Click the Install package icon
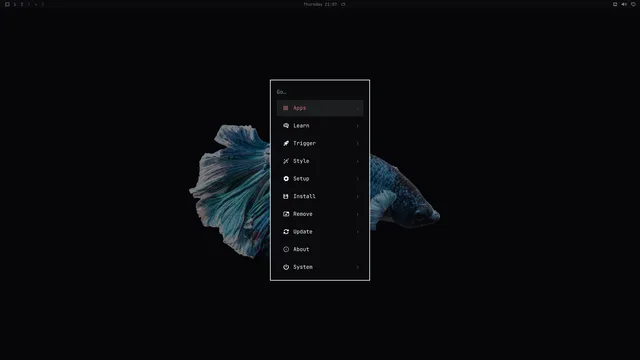 [286, 196]
